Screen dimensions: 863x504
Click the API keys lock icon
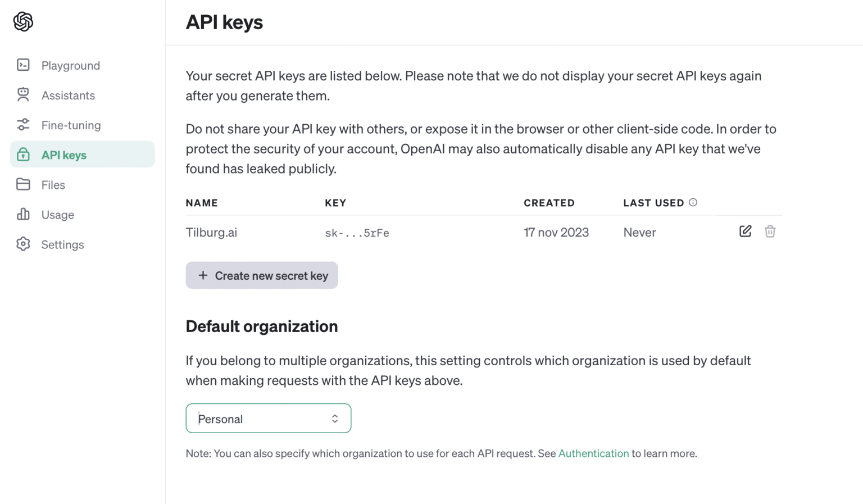(23, 155)
